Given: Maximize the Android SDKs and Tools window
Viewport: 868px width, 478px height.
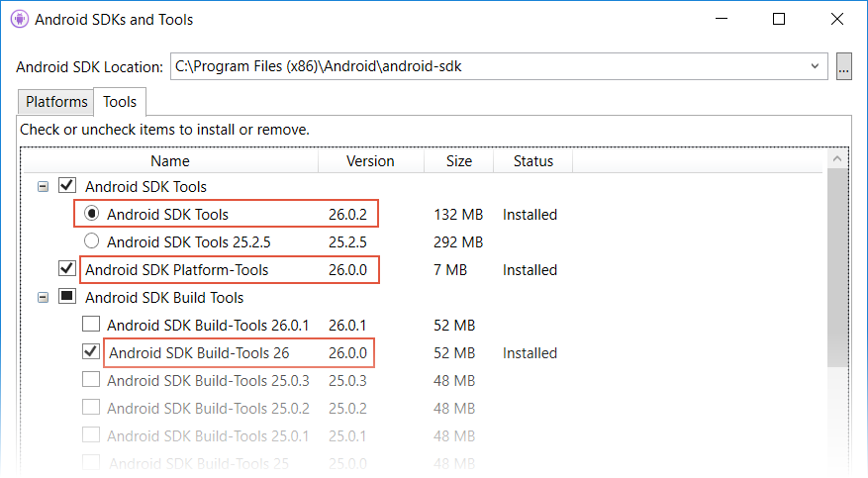Looking at the screenshot, I should point(779,20).
